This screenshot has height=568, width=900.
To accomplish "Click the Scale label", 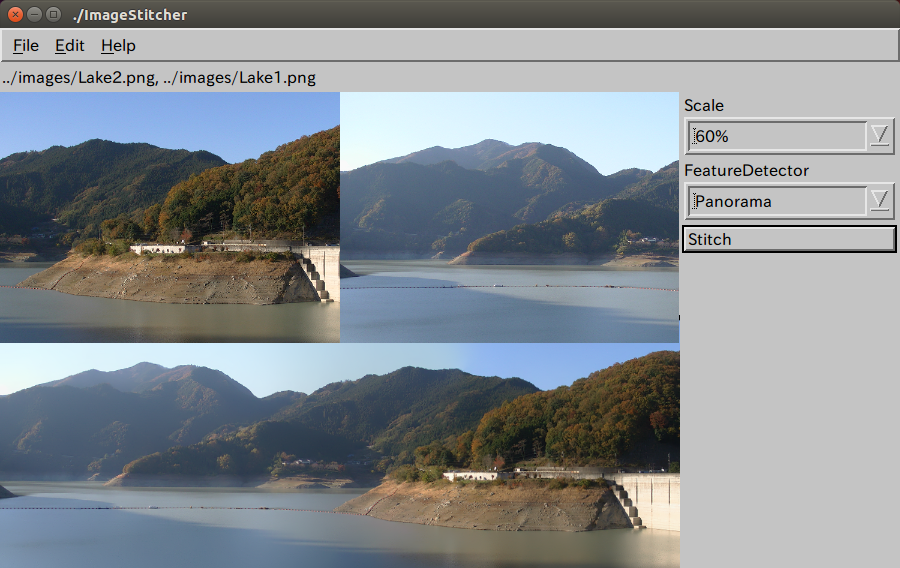I will (x=704, y=106).
